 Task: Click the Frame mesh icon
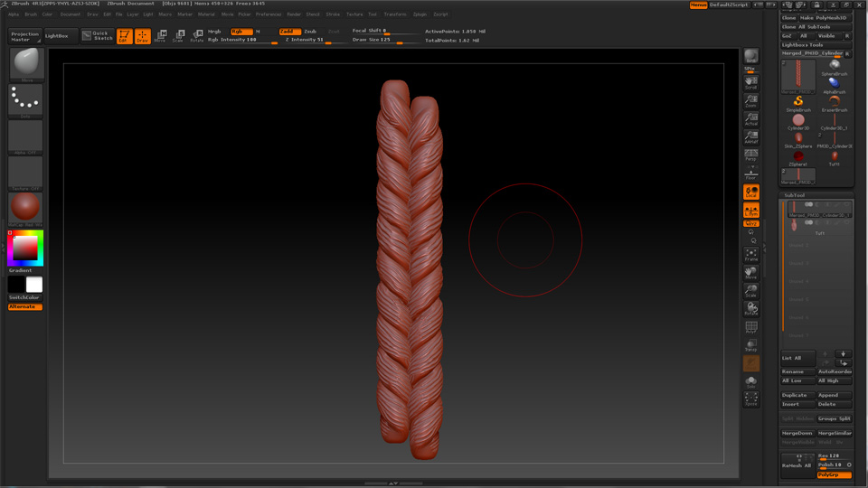coord(750,255)
